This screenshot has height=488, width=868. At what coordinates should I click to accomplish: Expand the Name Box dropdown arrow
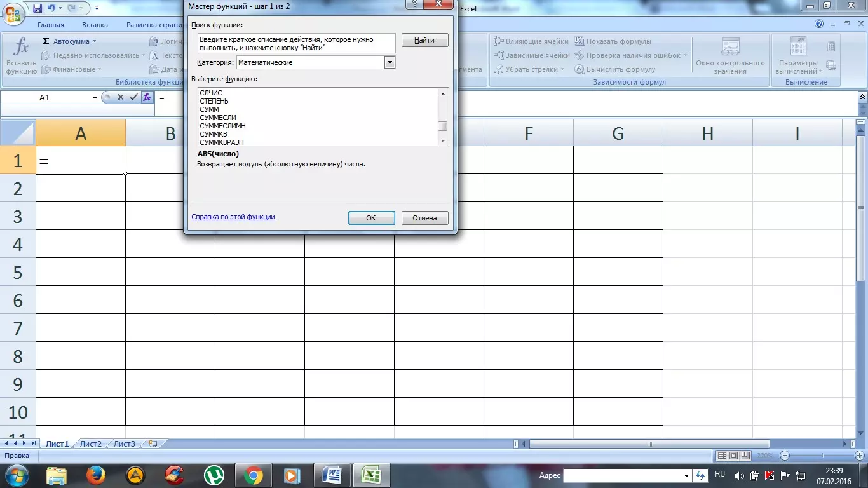[95, 98]
